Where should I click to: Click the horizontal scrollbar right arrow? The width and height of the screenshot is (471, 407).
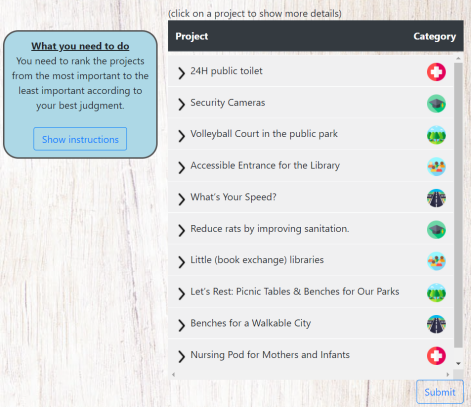coord(448,375)
